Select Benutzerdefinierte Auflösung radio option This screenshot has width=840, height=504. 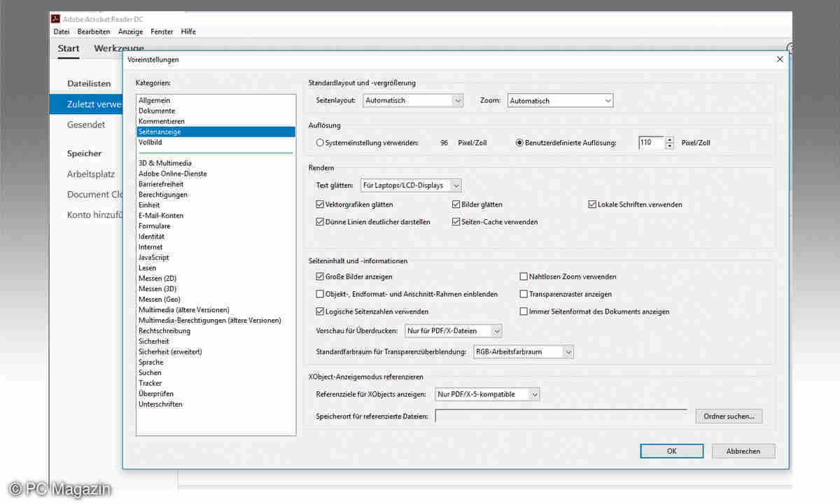pyautogui.click(x=519, y=143)
